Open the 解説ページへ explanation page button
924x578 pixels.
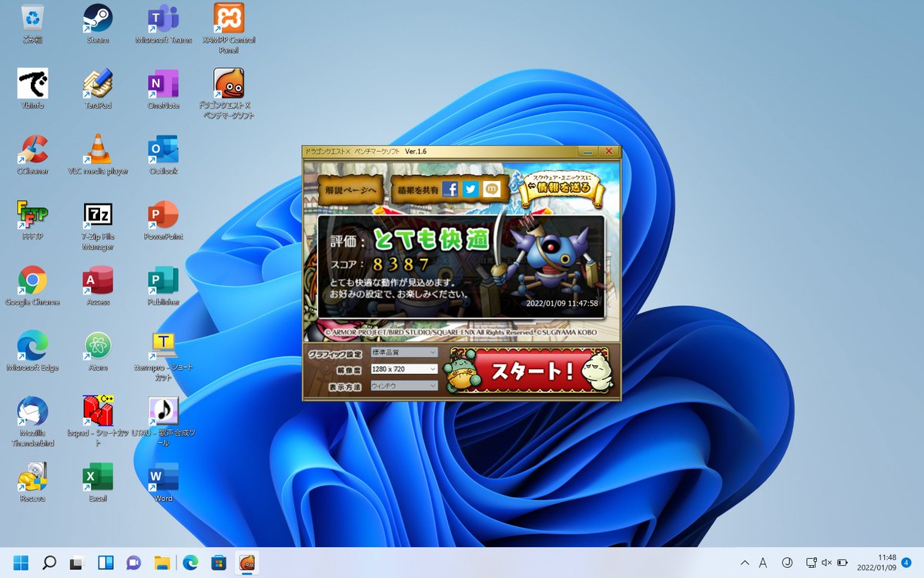(x=350, y=189)
